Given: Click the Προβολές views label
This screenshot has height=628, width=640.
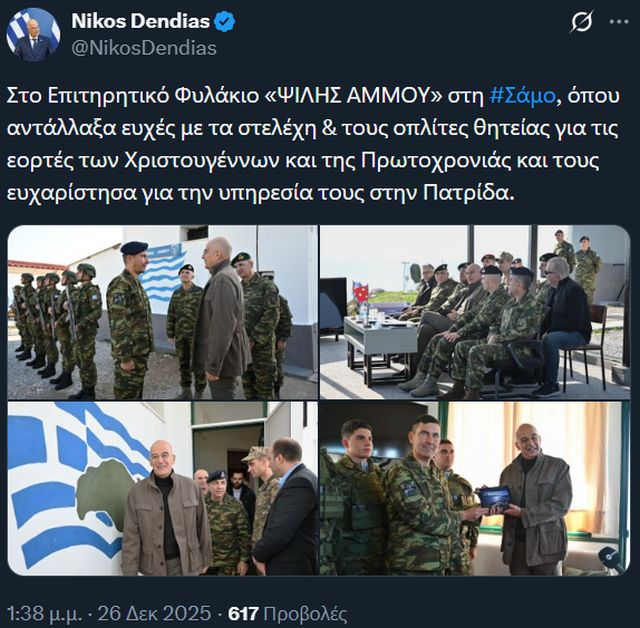Looking at the screenshot, I should 305,614.
